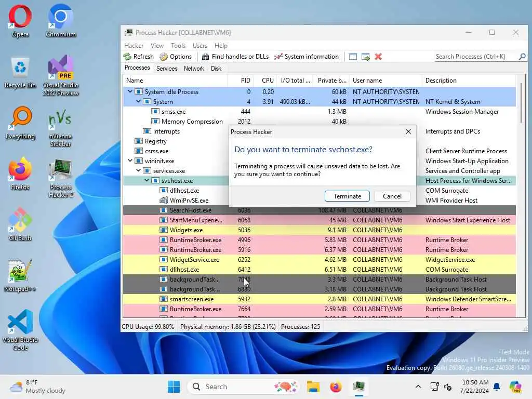Open the Recycle Bin icon

click(x=20, y=72)
